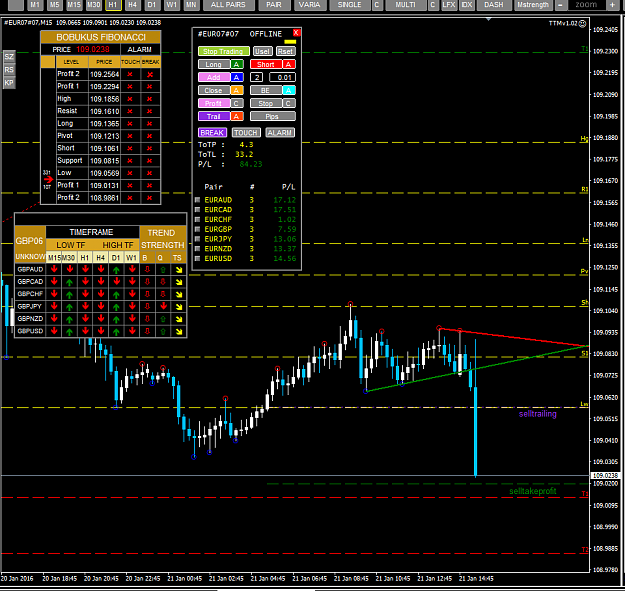This screenshot has width=625, height=591.
Task: Click the LFX toolbar button
Action: pyautogui.click(x=449, y=5)
